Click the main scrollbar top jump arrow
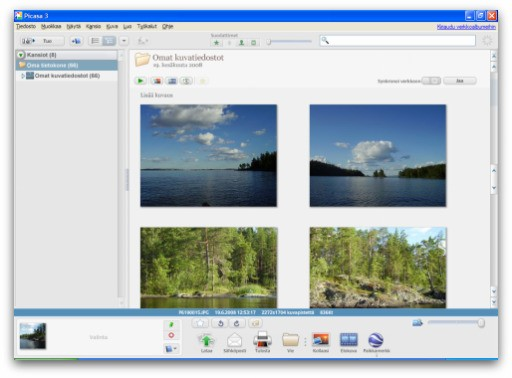Viewport: 512px width, 378px height. pyautogui.click(x=494, y=56)
